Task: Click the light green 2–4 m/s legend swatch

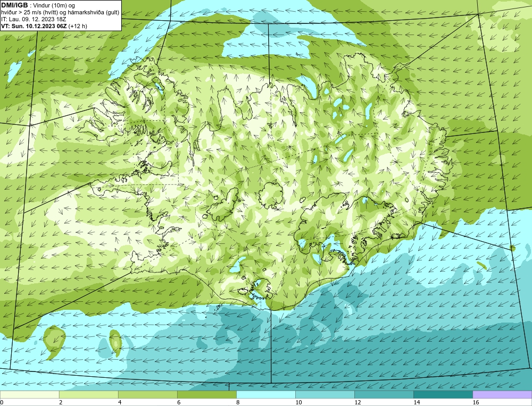Action: pos(89,394)
